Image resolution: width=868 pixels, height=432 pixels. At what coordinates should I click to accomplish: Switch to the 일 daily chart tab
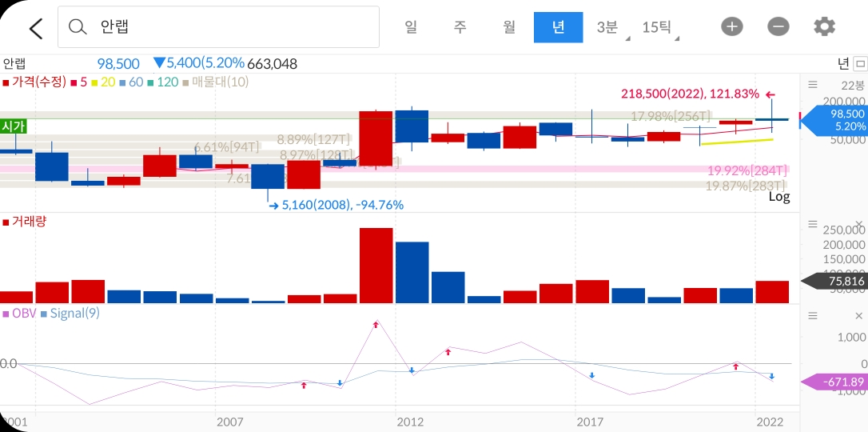[x=410, y=27]
